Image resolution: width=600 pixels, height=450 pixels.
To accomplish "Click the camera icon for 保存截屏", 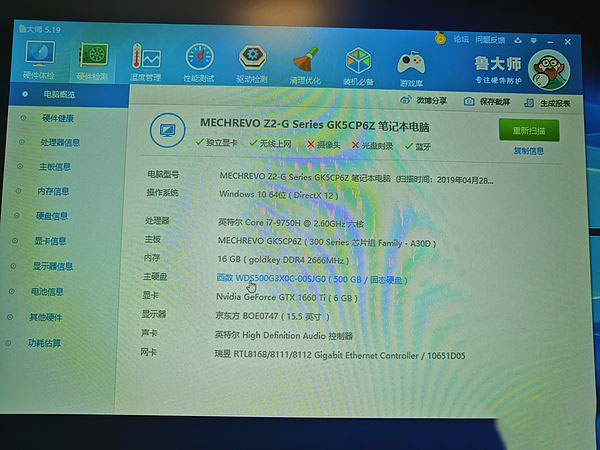I will click(469, 101).
